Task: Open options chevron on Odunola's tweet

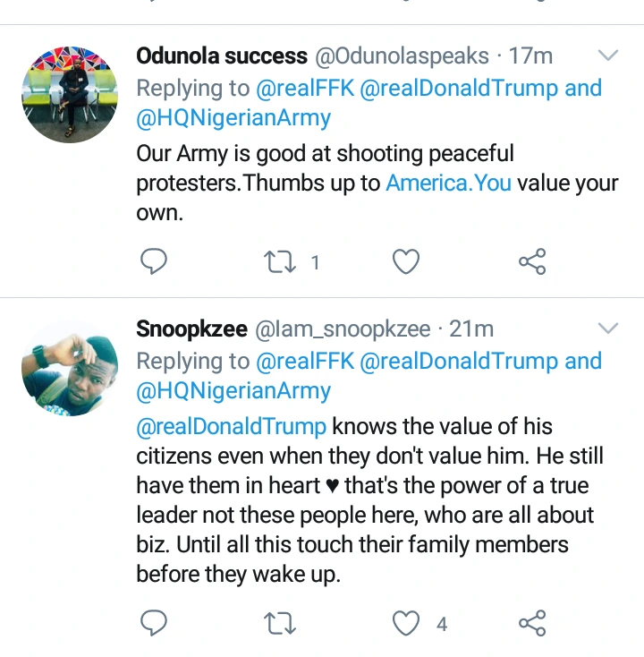Action: [608, 55]
